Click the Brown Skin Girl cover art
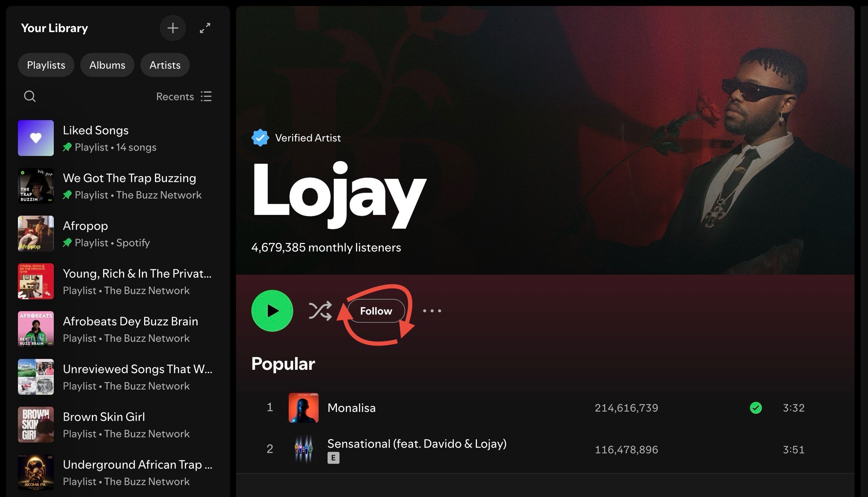Viewport: 868px width, 497px height. click(36, 425)
